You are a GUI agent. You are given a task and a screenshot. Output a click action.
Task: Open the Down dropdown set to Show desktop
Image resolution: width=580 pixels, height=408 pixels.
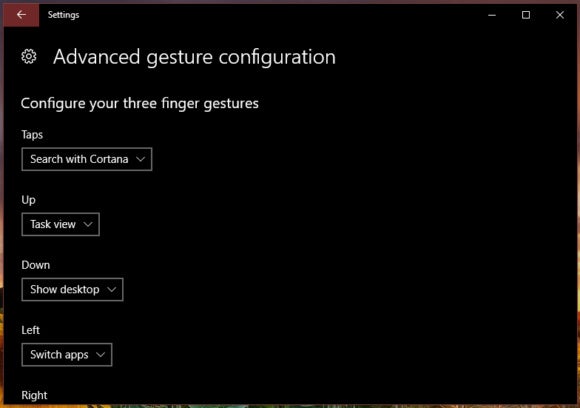(72, 289)
